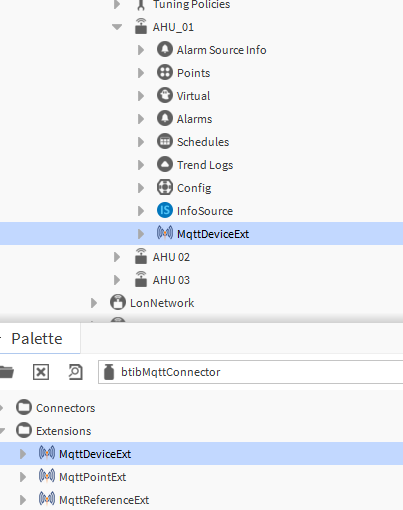Click the Points node icon
The image size is (403, 510).
tap(165, 72)
